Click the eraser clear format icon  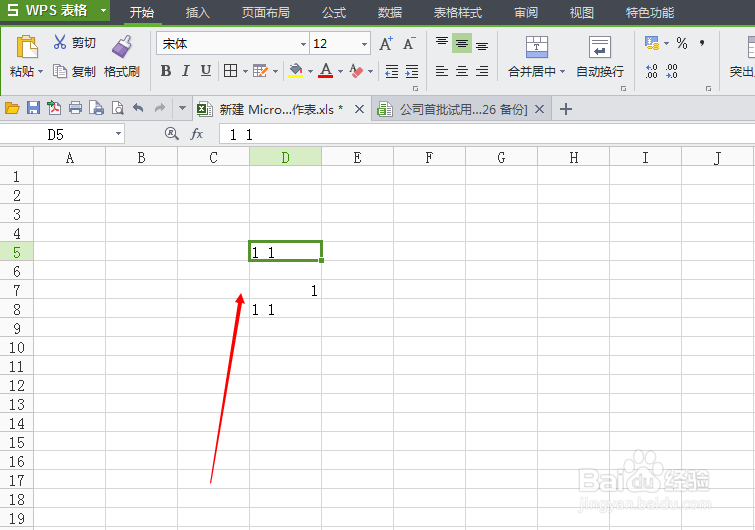tap(356, 71)
